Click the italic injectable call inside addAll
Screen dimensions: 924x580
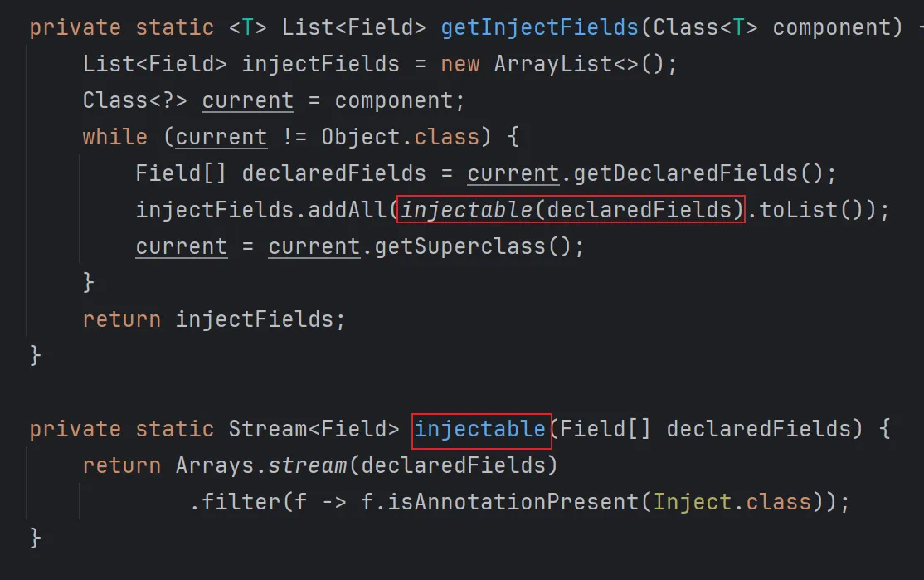pos(467,210)
